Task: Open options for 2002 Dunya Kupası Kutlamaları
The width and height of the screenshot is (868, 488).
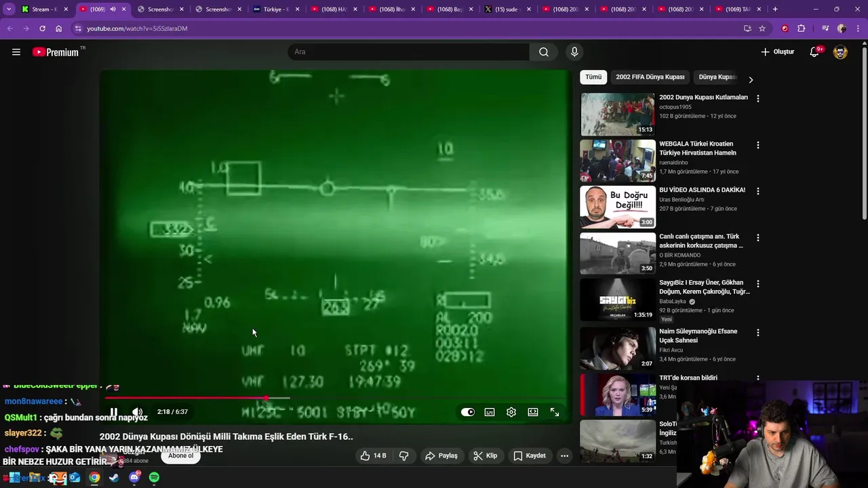Action: pyautogui.click(x=758, y=98)
